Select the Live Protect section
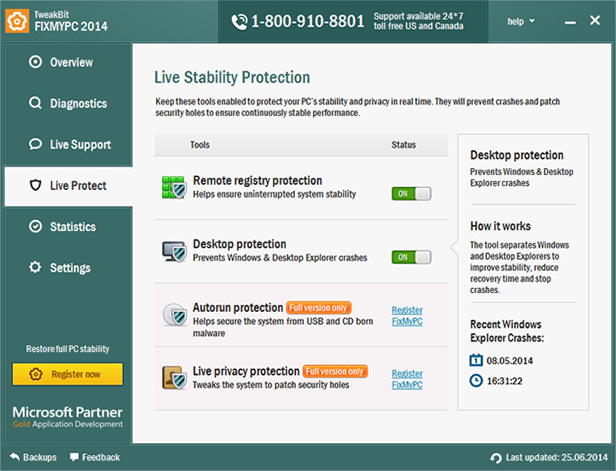The image size is (616, 471). tap(69, 186)
